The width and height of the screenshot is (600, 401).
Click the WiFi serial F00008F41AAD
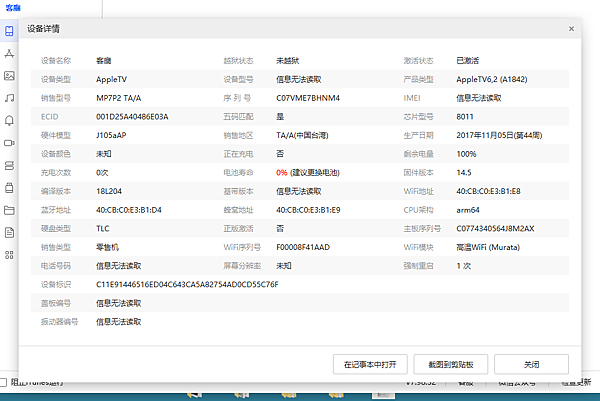point(303,247)
